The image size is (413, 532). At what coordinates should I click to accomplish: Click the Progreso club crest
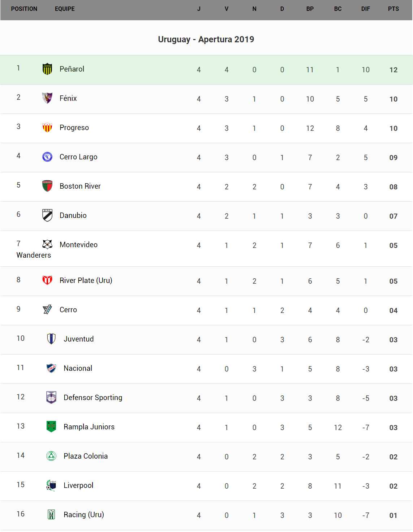point(47,127)
